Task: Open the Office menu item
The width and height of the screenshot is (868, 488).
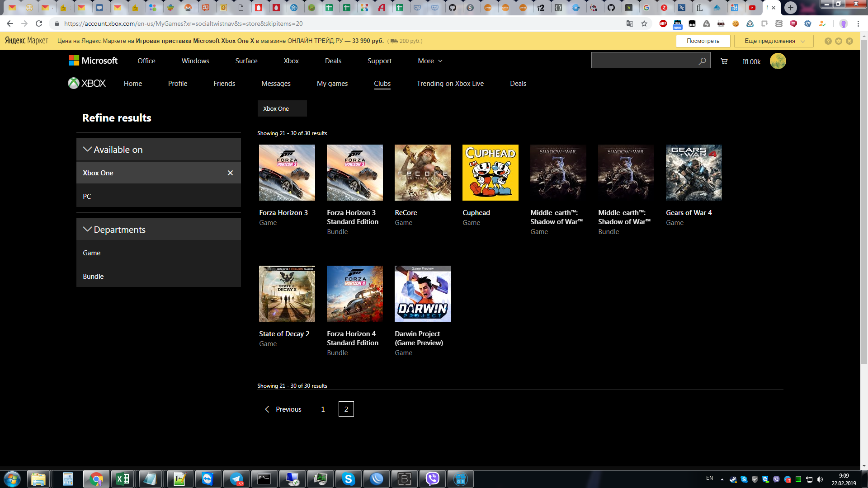Action: tap(146, 61)
